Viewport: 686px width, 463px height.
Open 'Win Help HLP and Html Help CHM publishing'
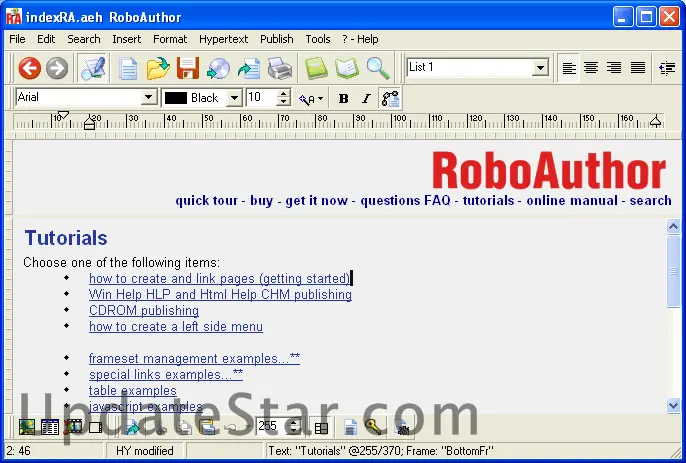[220, 295]
